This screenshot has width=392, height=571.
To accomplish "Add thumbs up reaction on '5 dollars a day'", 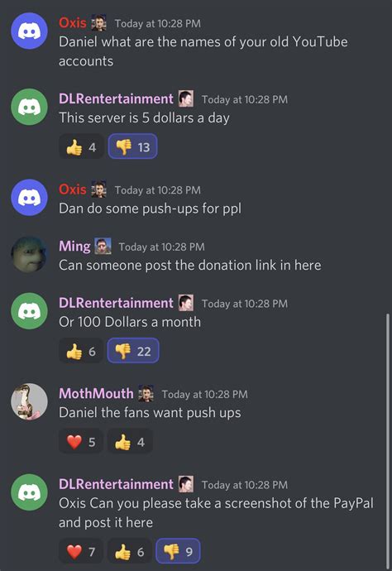I will [81, 146].
